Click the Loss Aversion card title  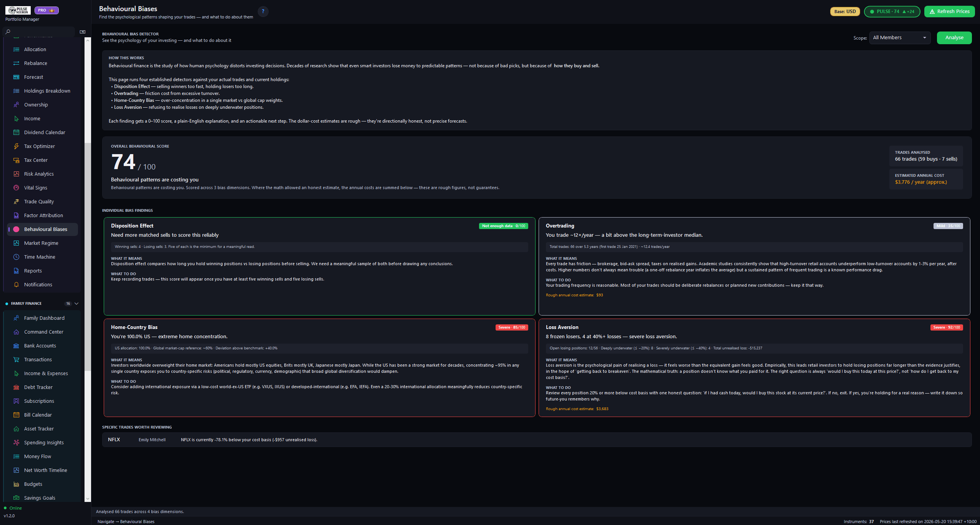562,327
